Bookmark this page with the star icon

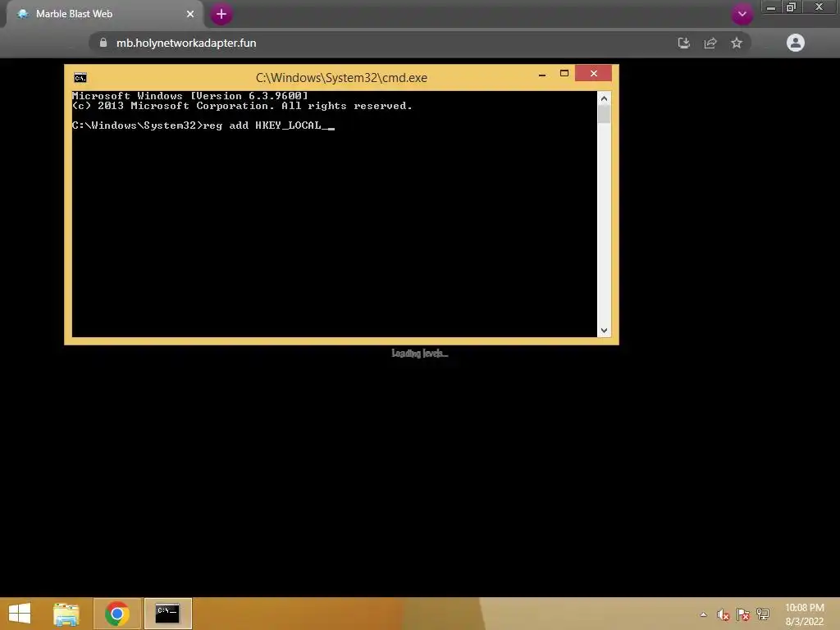coord(737,43)
